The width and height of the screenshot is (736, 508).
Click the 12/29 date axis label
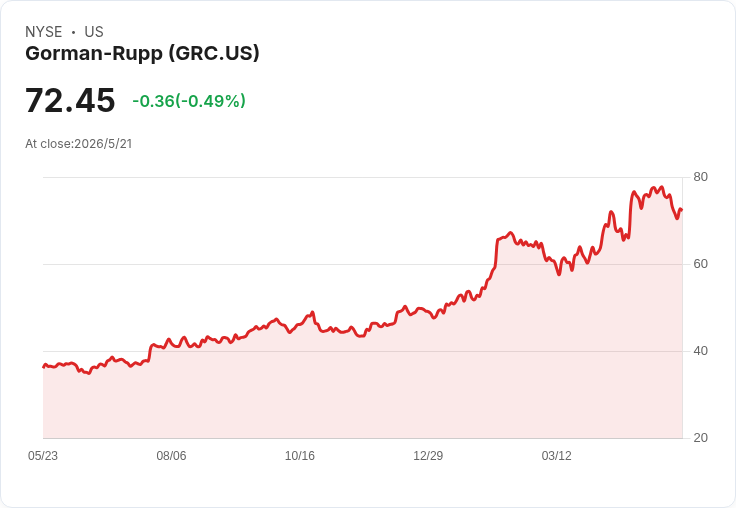click(428, 456)
